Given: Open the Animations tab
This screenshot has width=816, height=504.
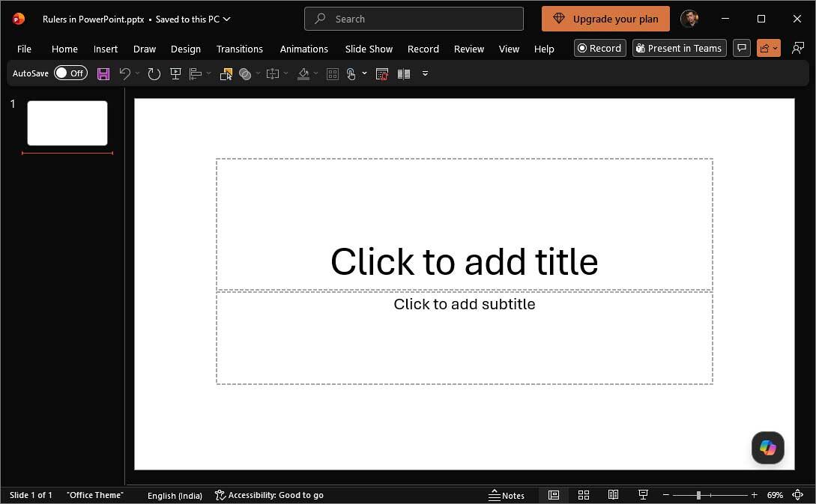Looking at the screenshot, I should click(x=304, y=49).
